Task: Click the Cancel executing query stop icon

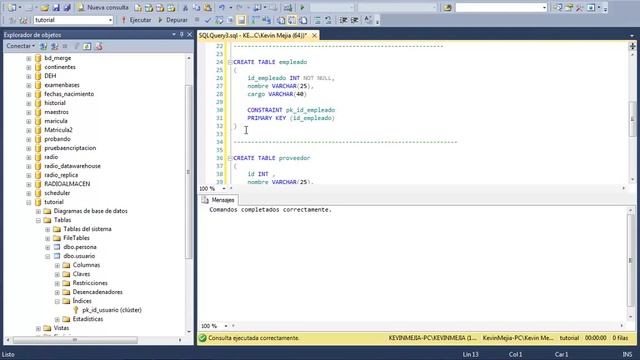Action: (x=197, y=20)
